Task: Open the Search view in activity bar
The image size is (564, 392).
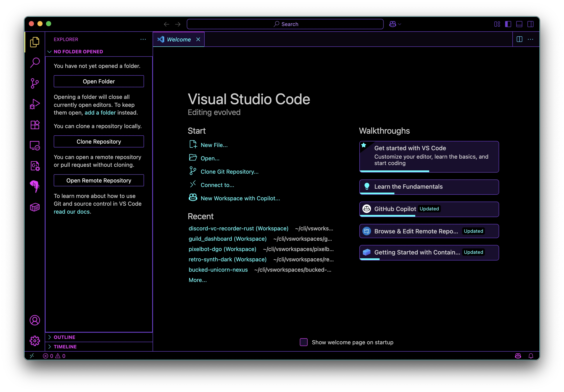Action: 35,63
